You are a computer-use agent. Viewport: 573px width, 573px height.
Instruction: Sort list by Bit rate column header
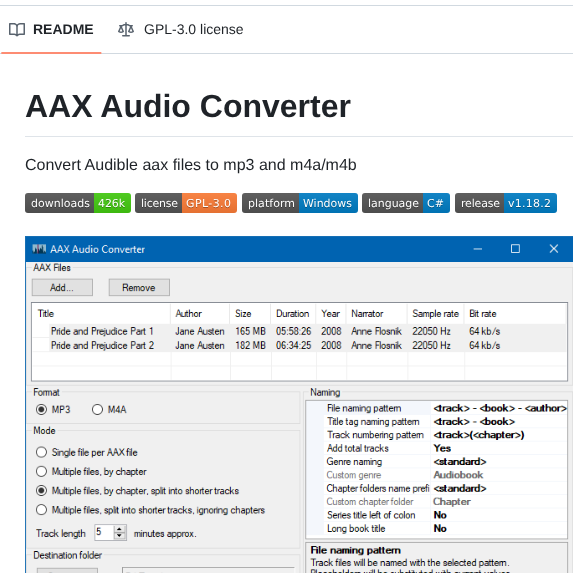click(x=515, y=314)
